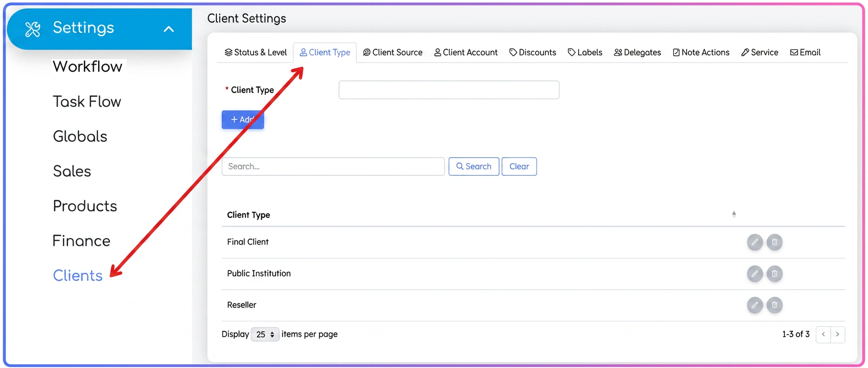Focus the Client Type text field

point(449,90)
